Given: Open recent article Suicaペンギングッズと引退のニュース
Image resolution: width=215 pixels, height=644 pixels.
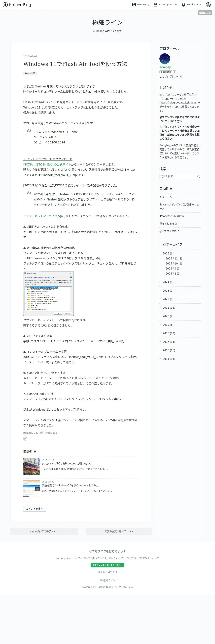Looking at the screenshot, I should coord(179,206).
